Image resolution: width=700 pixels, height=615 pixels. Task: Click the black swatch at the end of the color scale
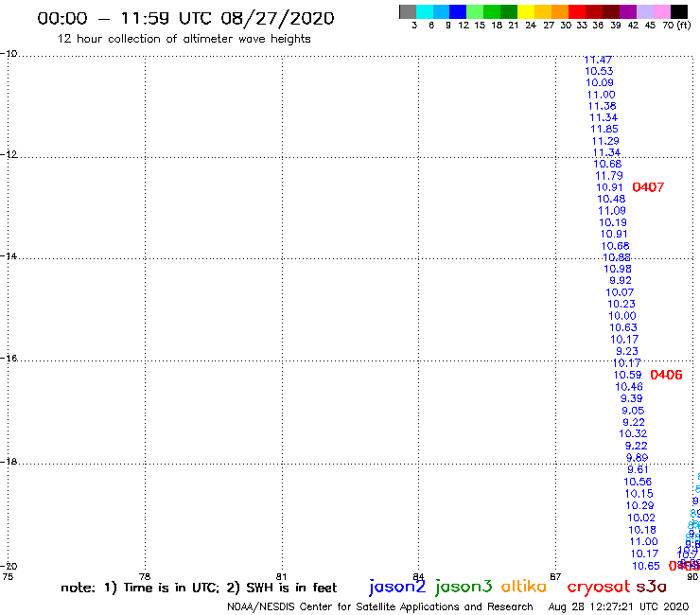click(679, 11)
